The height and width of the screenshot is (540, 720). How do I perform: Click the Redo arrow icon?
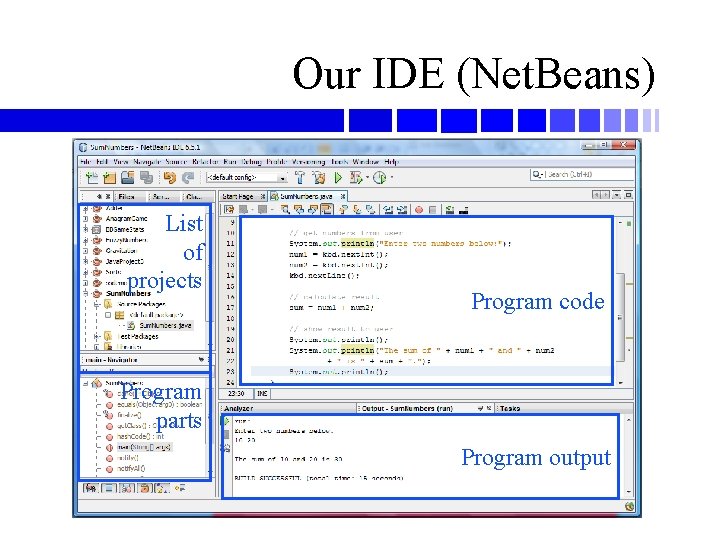point(188,177)
